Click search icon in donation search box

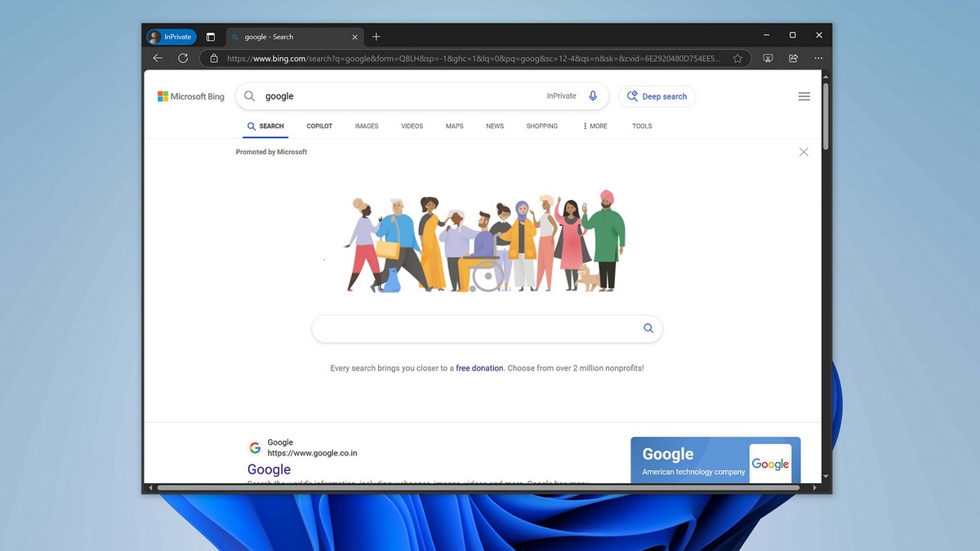click(x=648, y=328)
